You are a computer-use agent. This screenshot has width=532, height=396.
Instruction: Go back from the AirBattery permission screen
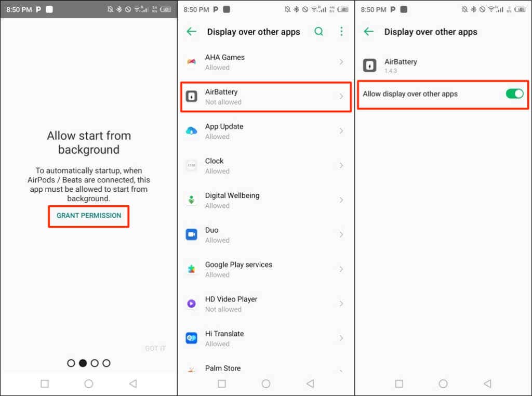tap(369, 32)
